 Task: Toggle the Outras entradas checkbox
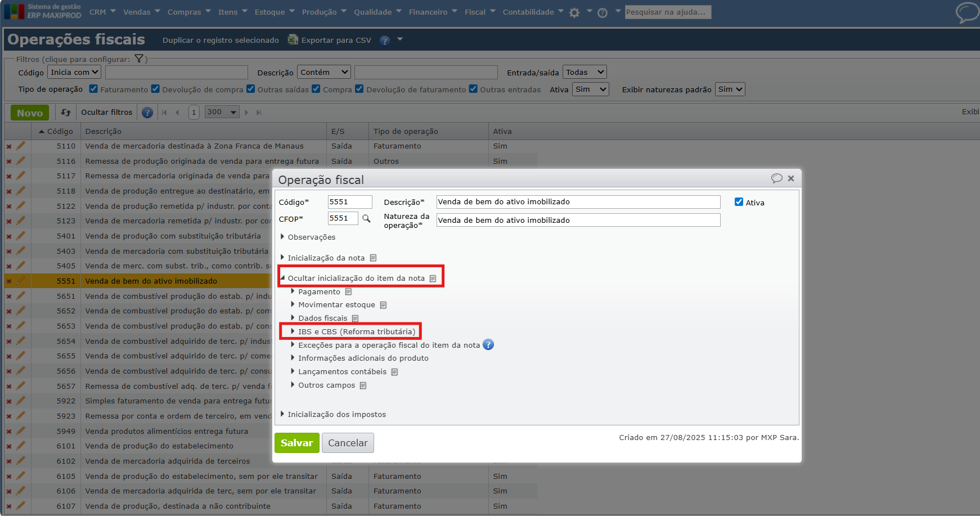point(473,89)
